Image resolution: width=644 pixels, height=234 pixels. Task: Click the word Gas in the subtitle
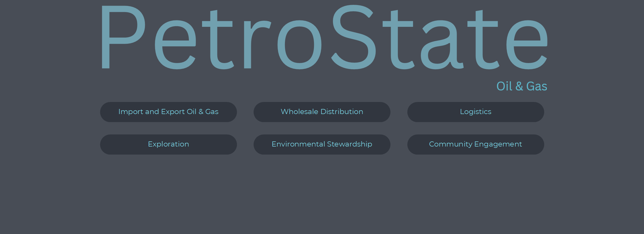click(x=536, y=86)
